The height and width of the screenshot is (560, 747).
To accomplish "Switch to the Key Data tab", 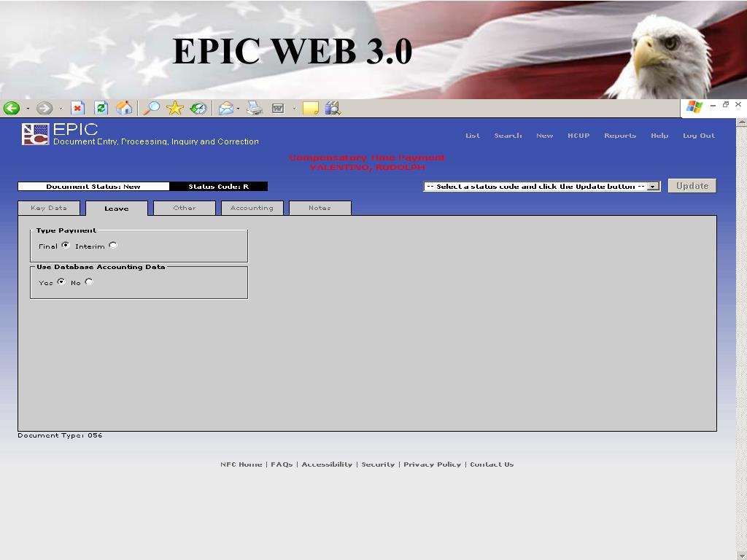I will [x=49, y=208].
